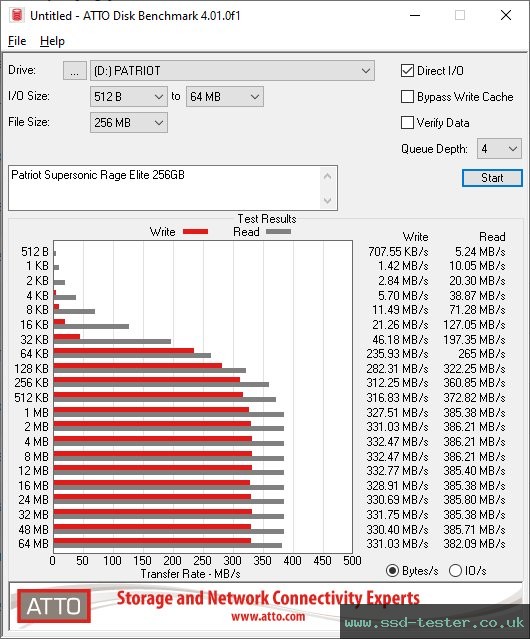Uncheck the Direct I/O checkbox
The width and height of the screenshot is (530, 639).
click(407, 71)
